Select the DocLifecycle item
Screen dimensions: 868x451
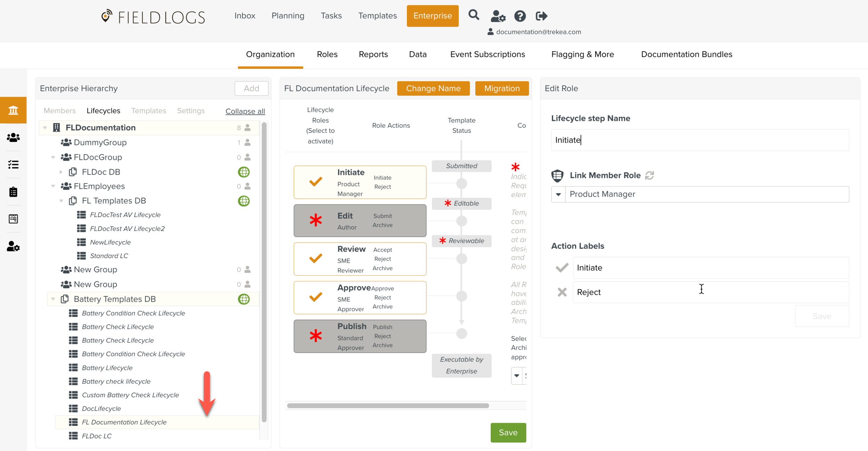click(101, 409)
